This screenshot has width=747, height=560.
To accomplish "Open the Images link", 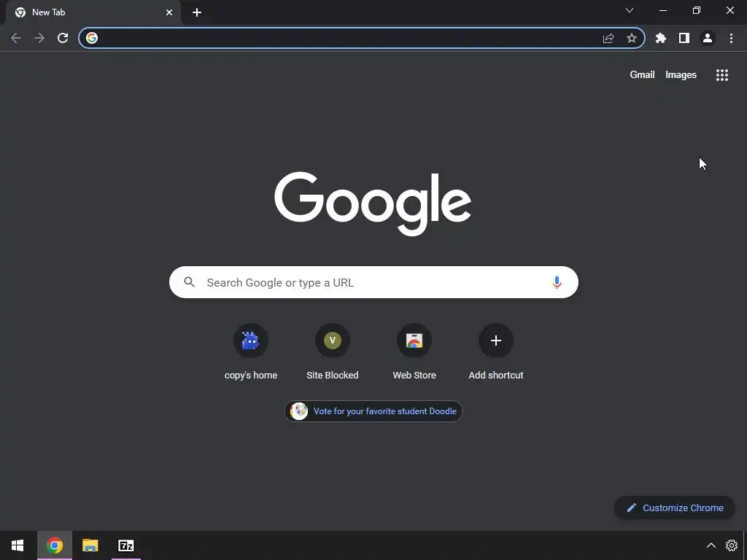I will tap(681, 75).
